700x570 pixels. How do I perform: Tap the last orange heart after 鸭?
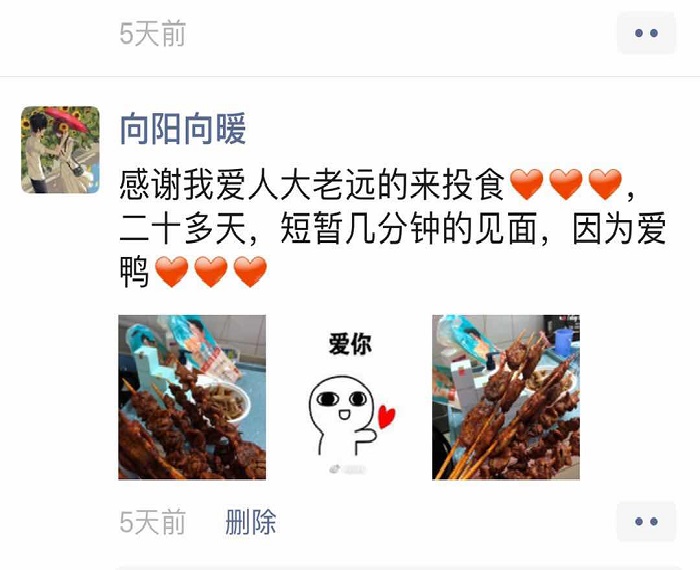point(250,271)
